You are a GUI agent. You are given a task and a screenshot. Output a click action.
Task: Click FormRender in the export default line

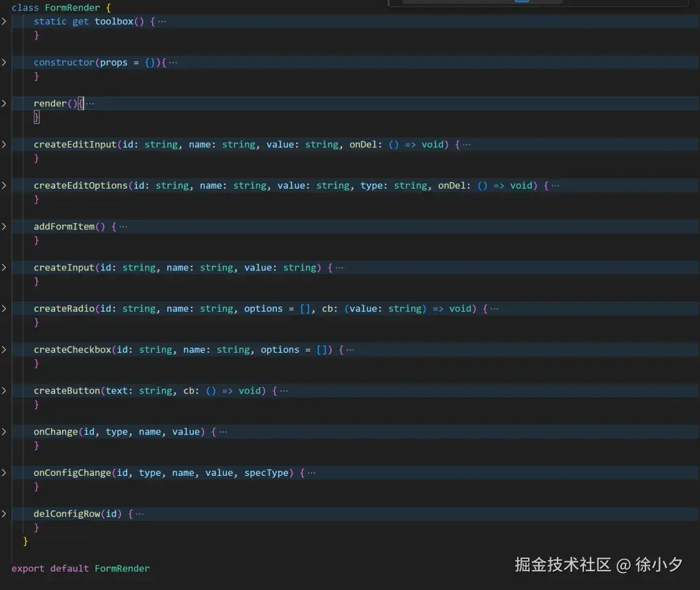[x=122, y=569]
